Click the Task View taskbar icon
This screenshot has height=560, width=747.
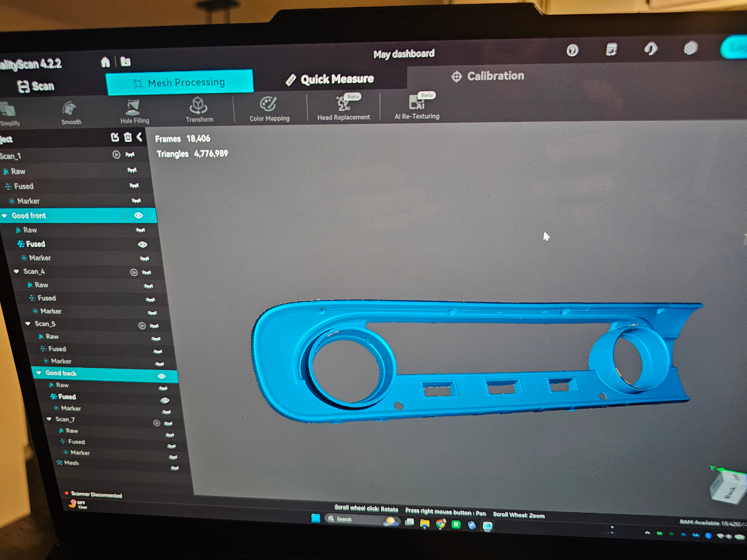pyautogui.click(x=409, y=522)
